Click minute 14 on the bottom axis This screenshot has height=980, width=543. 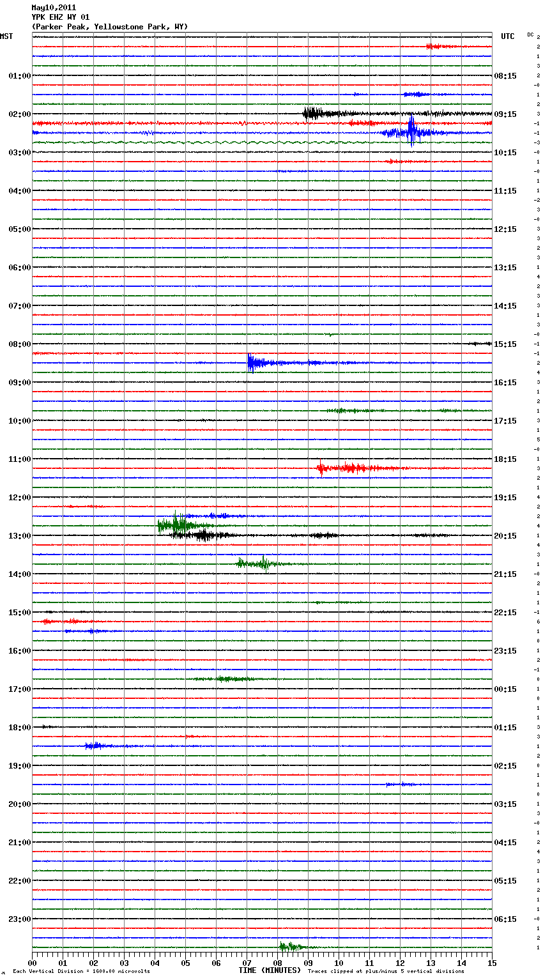coord(461,963)
